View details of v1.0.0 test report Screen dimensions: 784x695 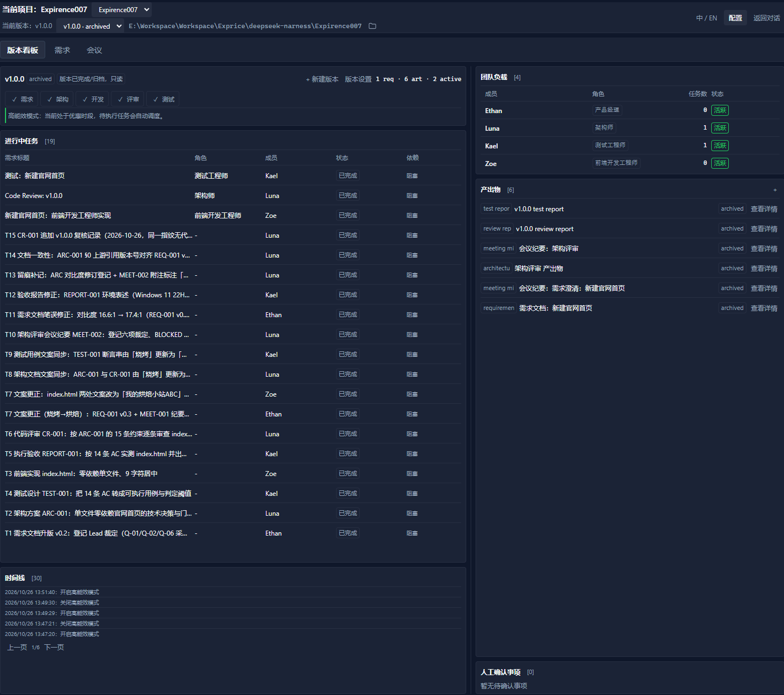(x=764, y=209)
